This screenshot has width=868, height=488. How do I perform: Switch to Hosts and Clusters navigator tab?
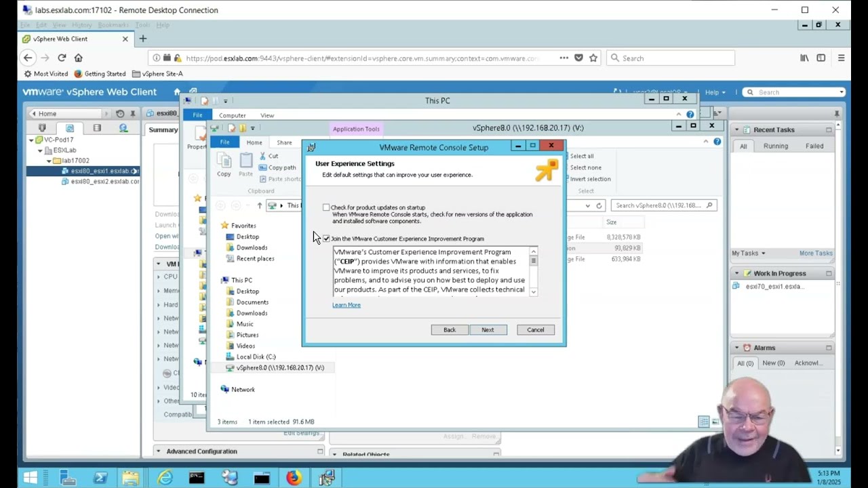point(42,128)
